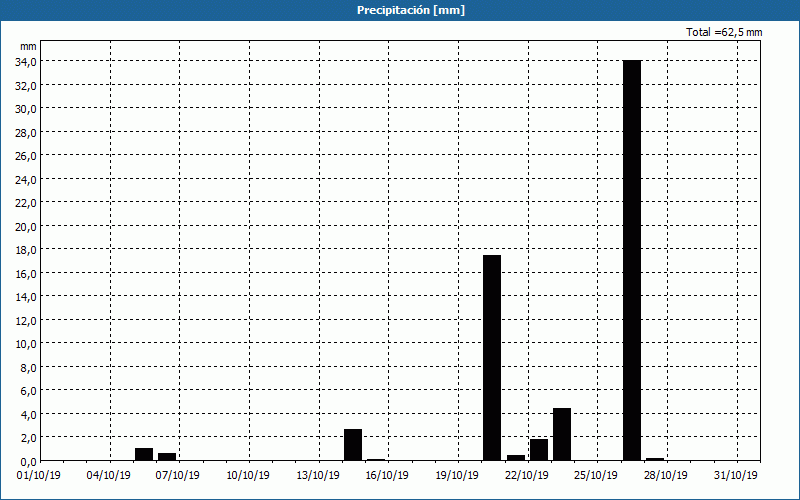Image resolution: width=800 pixels, height=500 pixels.
Task: Select the Total =62,5 mm label
Action: click(724, 32)
